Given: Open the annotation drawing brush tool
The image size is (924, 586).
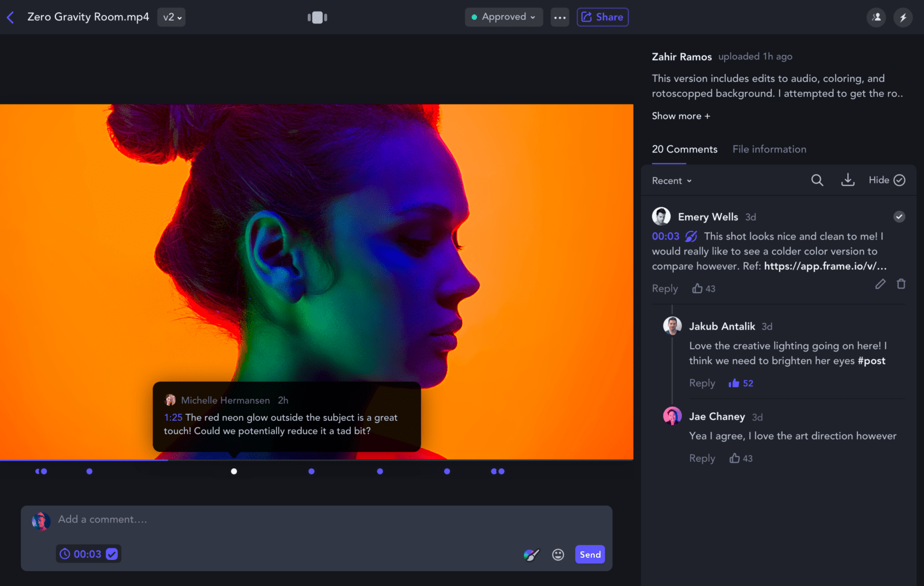Looking at the screenshot, I should tap(530, 554).
